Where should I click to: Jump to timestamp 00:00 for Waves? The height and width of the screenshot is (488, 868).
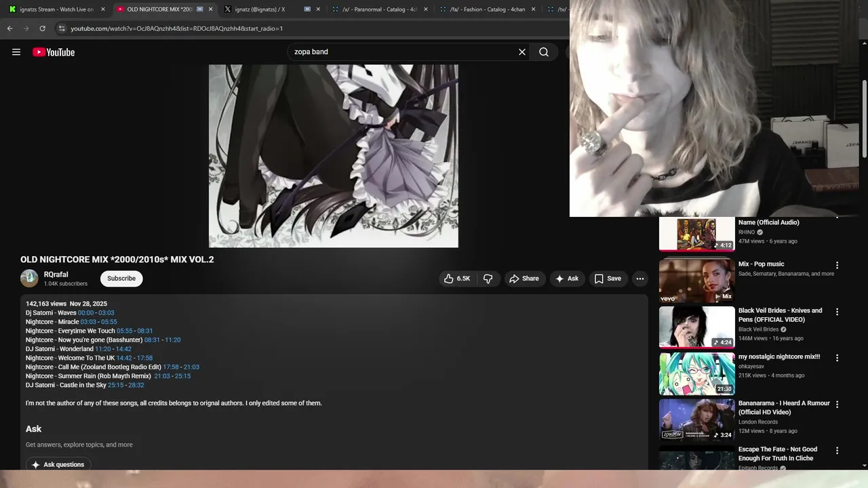click(86, 313)
